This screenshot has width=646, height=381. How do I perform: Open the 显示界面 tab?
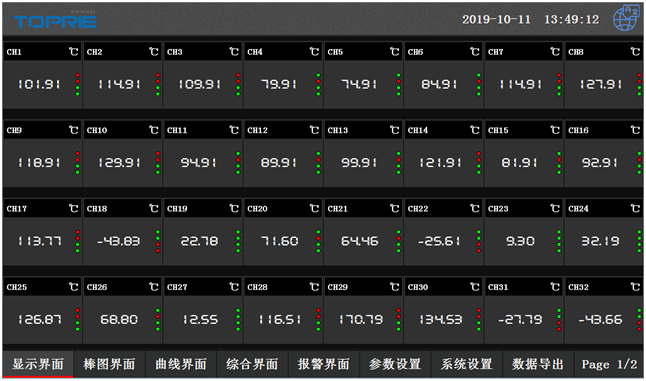(37, 364)
